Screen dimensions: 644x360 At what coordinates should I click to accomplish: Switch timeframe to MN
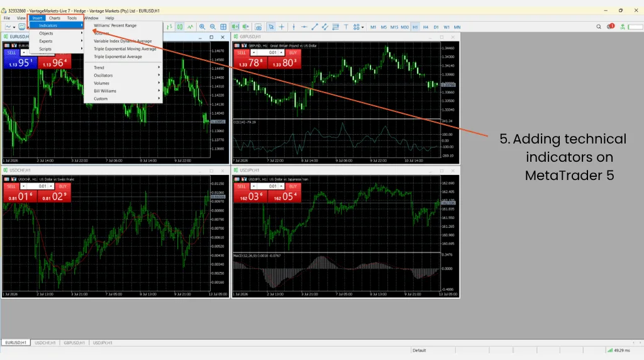coord(457,27)
